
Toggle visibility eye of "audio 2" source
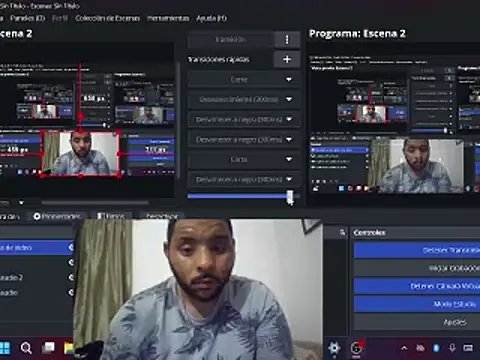click(x=71, y=277)
